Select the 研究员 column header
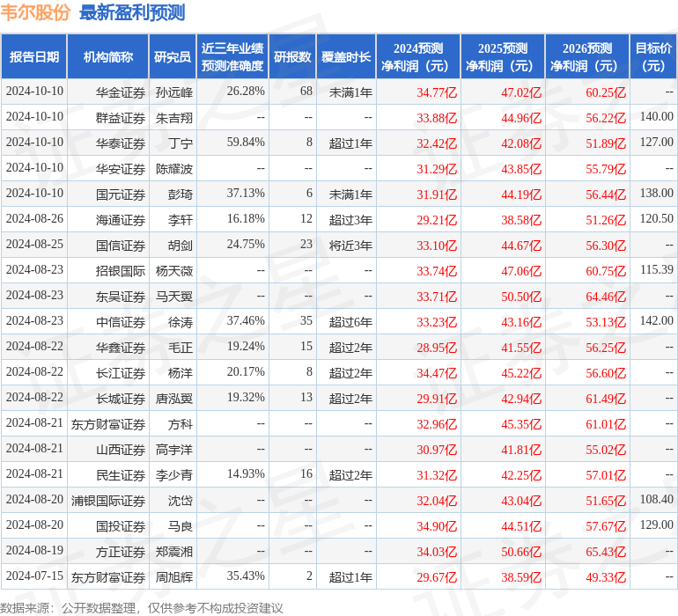Viewport: 678px width, 616px height. [x=173, y=56]
